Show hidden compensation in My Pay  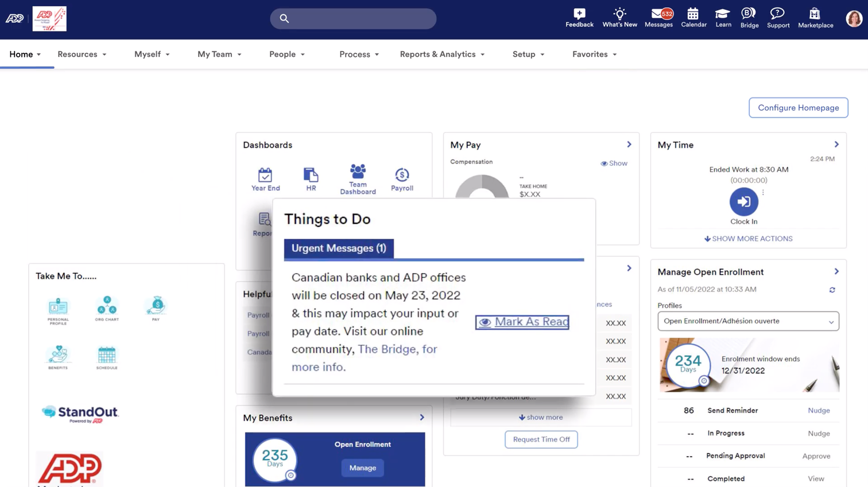(614, 163)
